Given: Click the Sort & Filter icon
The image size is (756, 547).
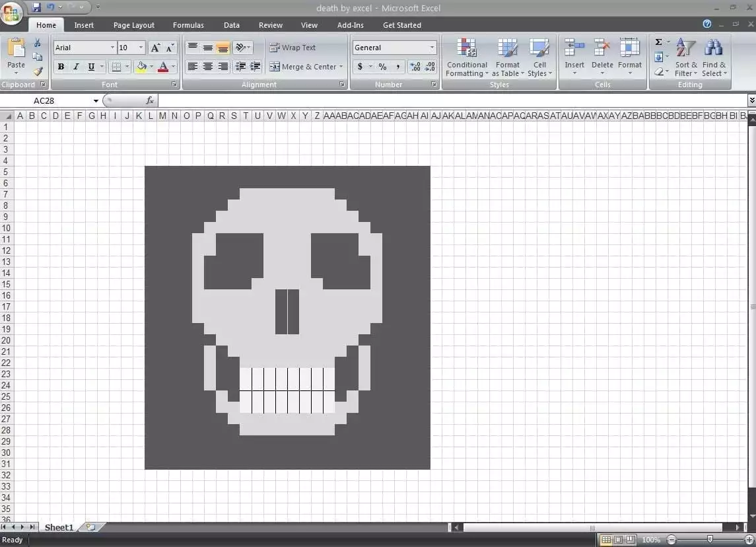Looking at the screenshot, I should click(686, 48).
